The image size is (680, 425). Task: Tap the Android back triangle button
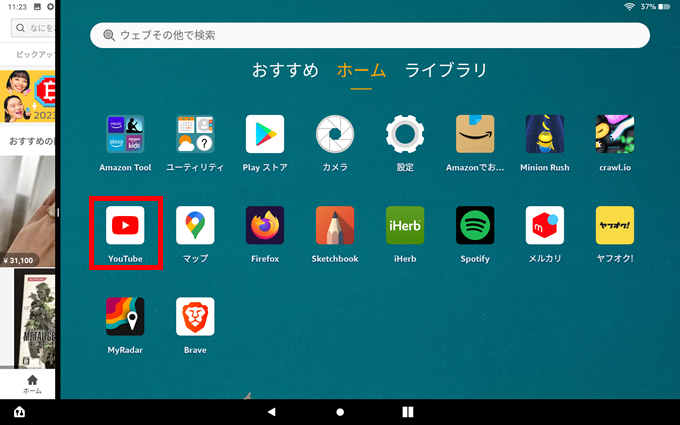click(271, 412)
